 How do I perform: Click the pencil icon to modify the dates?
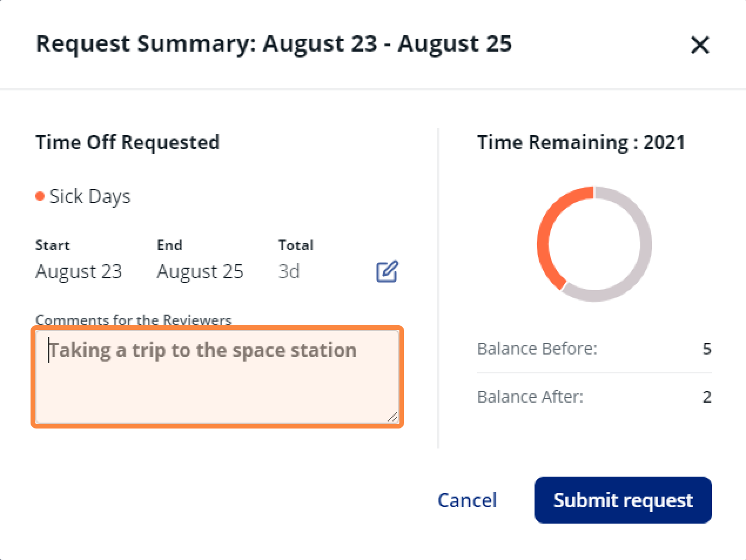386,271
